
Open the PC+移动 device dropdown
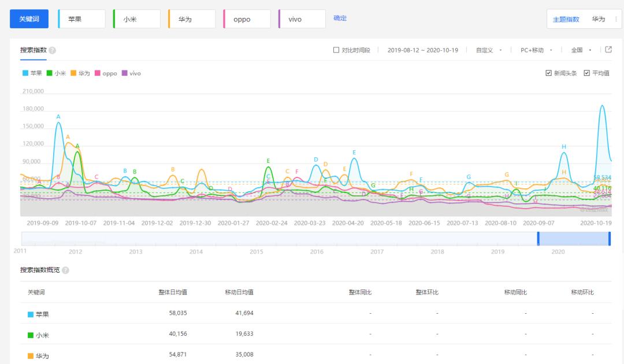pyautogui.click(x=536, y=50)
